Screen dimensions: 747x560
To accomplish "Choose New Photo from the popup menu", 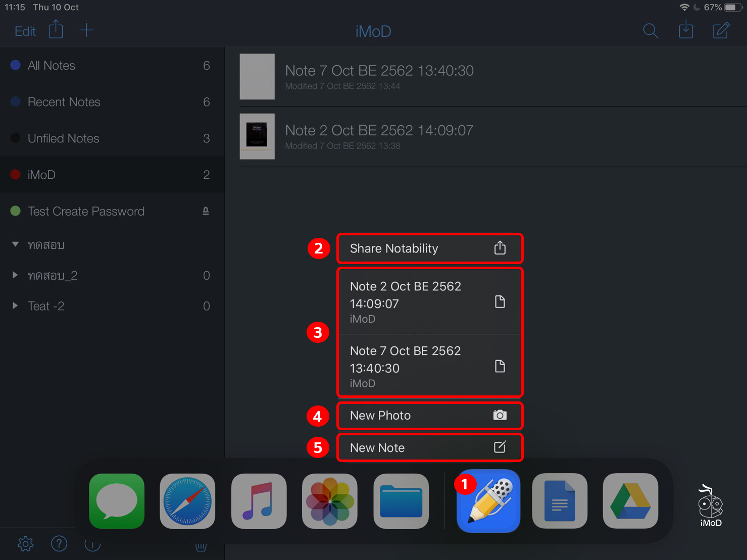I will pos(429,416).
